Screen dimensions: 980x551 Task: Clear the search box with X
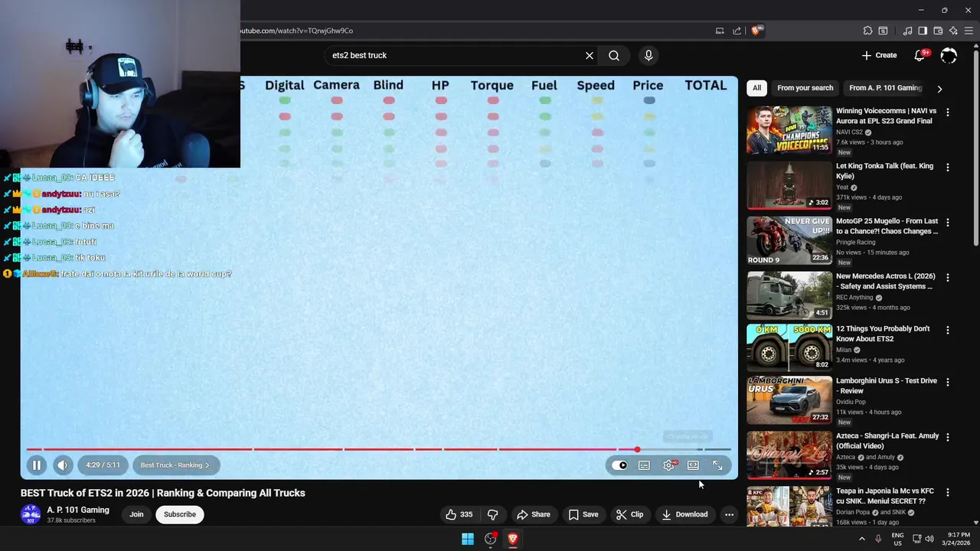click(590, 55)
